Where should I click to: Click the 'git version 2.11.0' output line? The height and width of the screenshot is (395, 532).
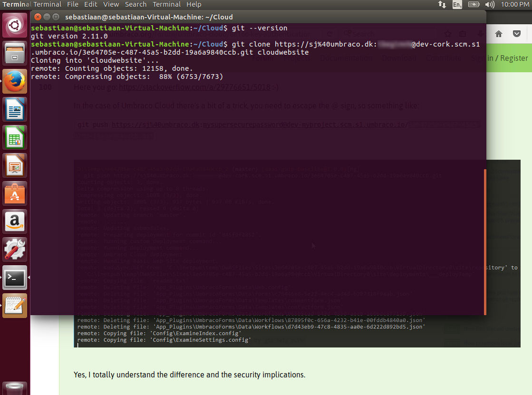tap(69, 36)
